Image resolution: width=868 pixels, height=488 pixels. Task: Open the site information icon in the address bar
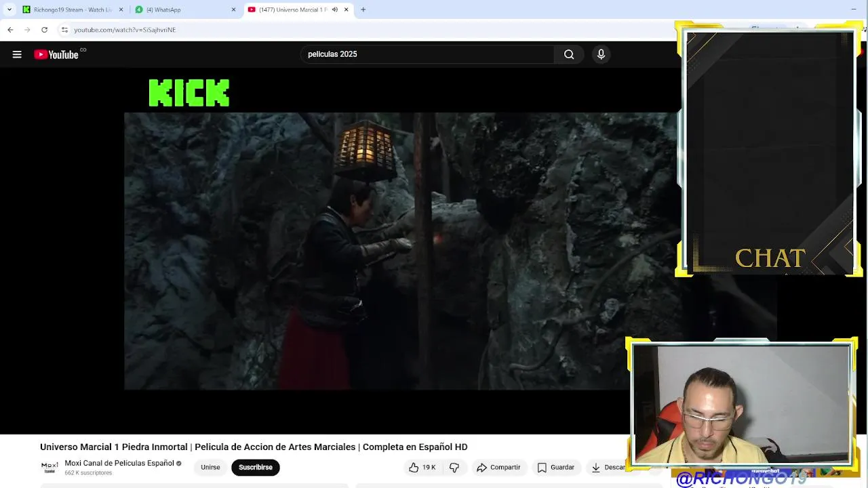[x=64, y=30]
